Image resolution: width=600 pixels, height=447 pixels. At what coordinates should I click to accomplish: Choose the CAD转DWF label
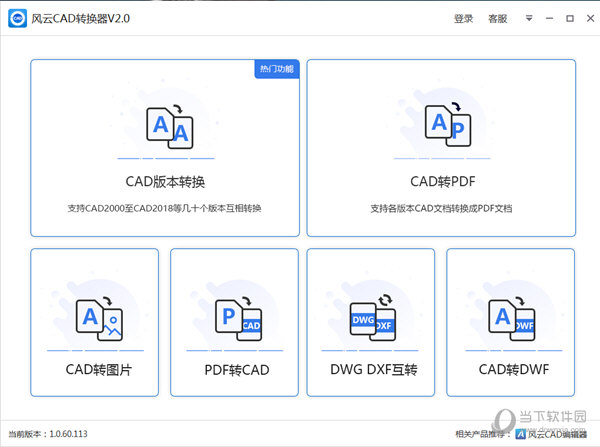[514, 370]
